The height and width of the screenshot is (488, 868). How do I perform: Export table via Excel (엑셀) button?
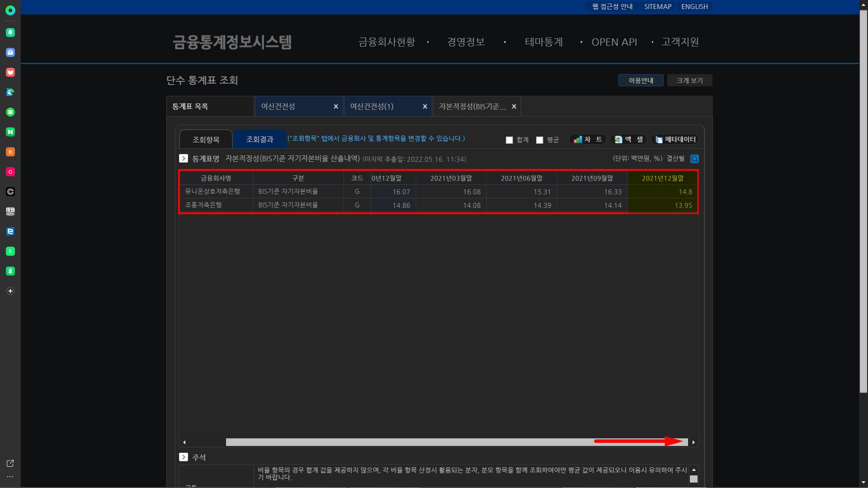[628, 140]
